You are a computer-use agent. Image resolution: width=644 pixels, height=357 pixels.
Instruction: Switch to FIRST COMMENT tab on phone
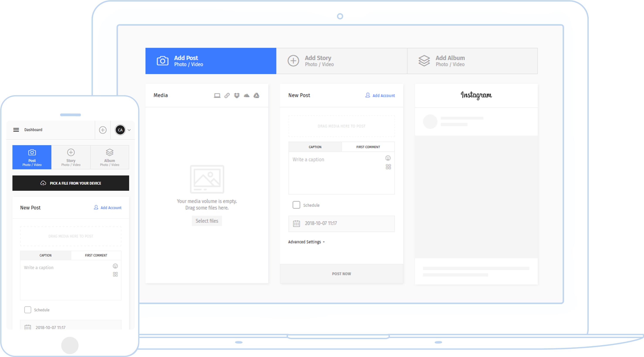click(96, 255)
